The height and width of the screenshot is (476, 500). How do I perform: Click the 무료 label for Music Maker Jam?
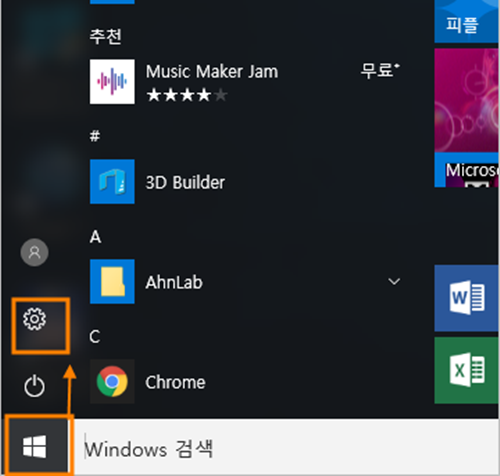tap(380, 70)
